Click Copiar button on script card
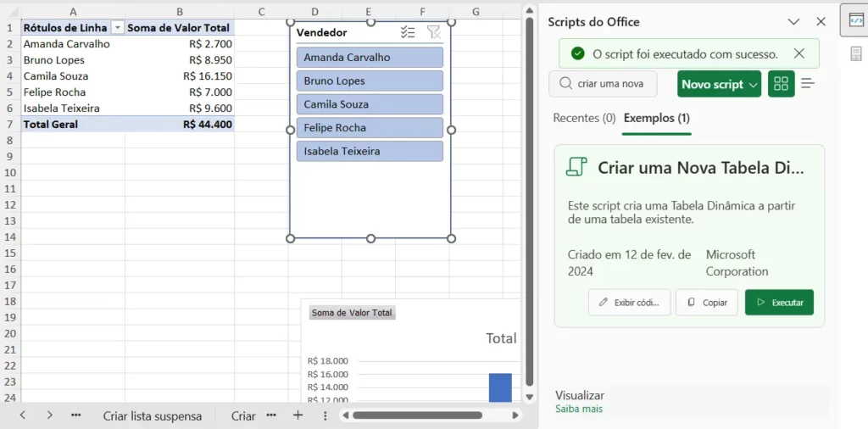 [x=706, y=302]
